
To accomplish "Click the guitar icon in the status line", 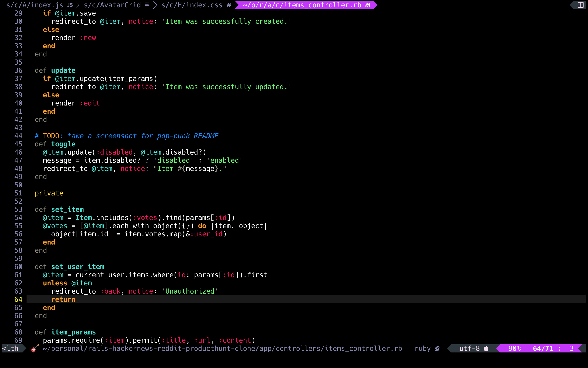I will pos(35,348).
